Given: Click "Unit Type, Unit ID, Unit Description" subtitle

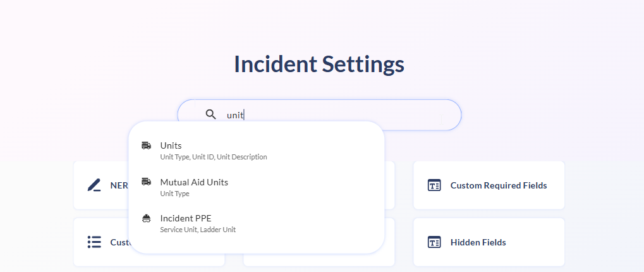Looking at the screenshot, I should point(214,157).
